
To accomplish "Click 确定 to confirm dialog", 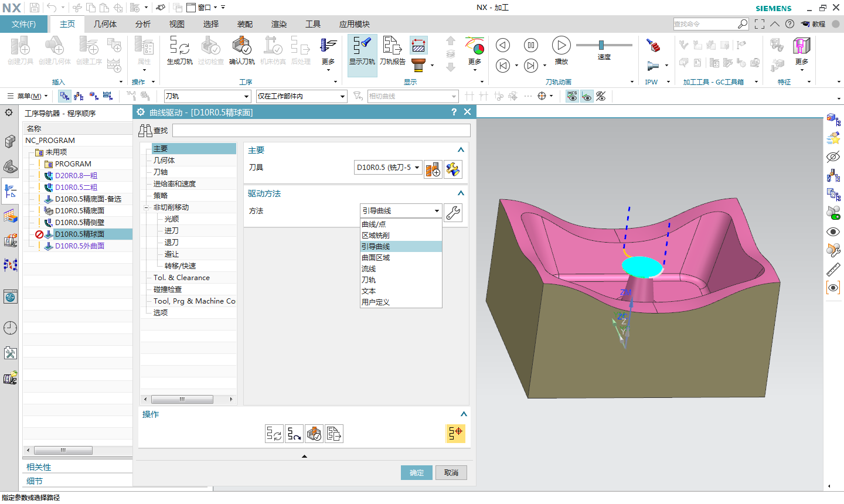I will click(417, 473).
